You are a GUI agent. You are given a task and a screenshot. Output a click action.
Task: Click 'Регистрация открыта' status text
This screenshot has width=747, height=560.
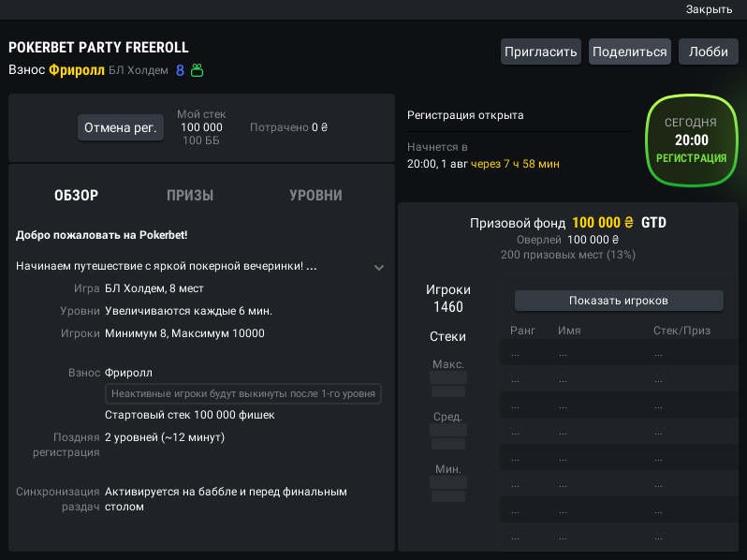[x=465, y=115]
